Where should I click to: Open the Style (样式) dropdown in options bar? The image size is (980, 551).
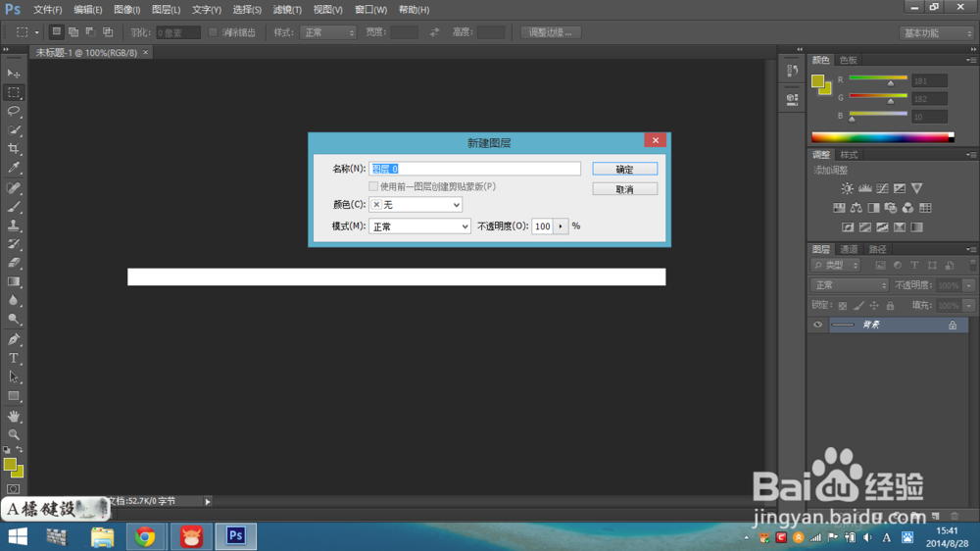[328, 32]
